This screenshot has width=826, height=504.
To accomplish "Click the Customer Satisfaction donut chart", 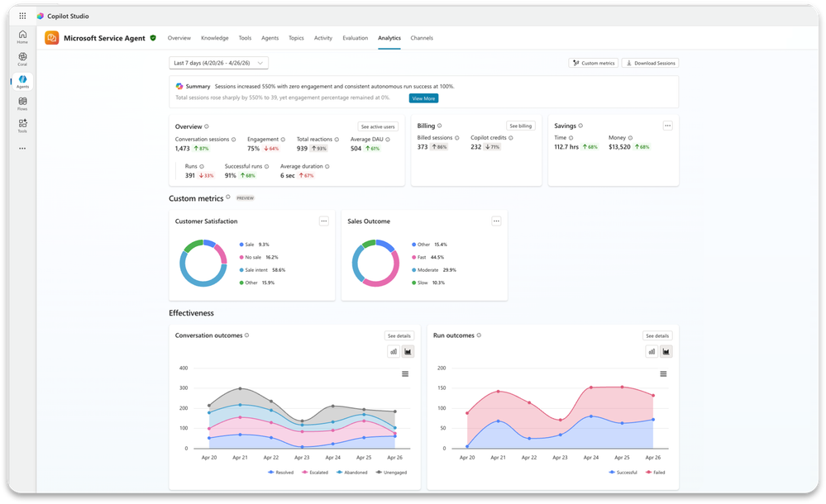I will (x=203, y=264).
